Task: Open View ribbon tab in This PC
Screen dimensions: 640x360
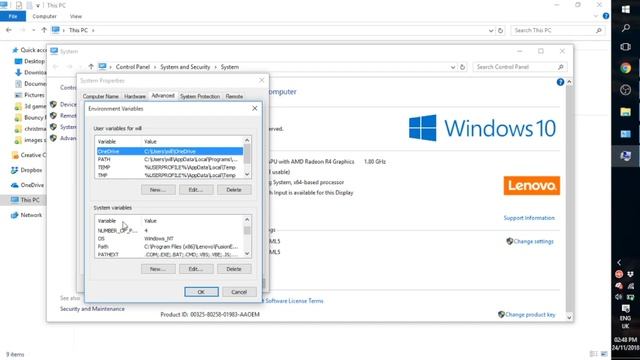Action: pos(76,16)
